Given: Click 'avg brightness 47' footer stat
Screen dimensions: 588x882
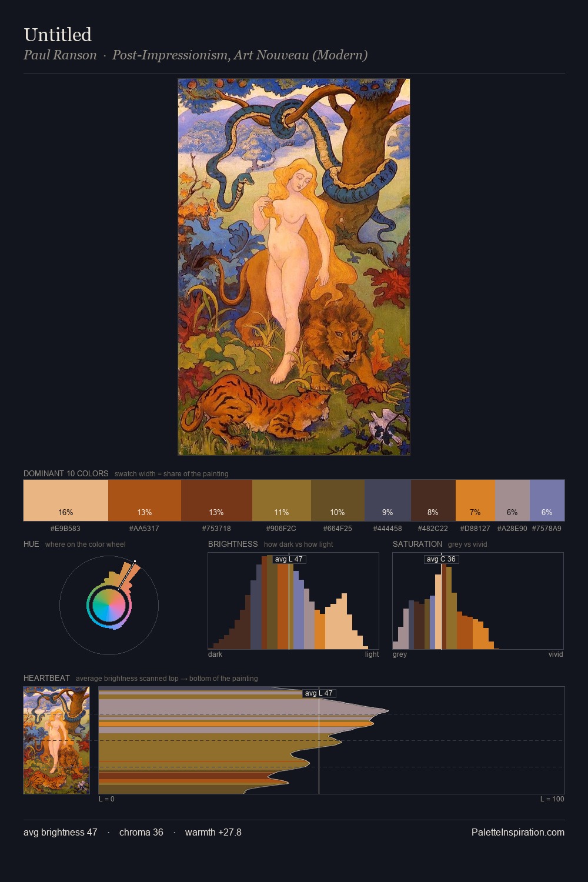Looking at the screenshot, I should pyautogui.click(x=61, y=833).
